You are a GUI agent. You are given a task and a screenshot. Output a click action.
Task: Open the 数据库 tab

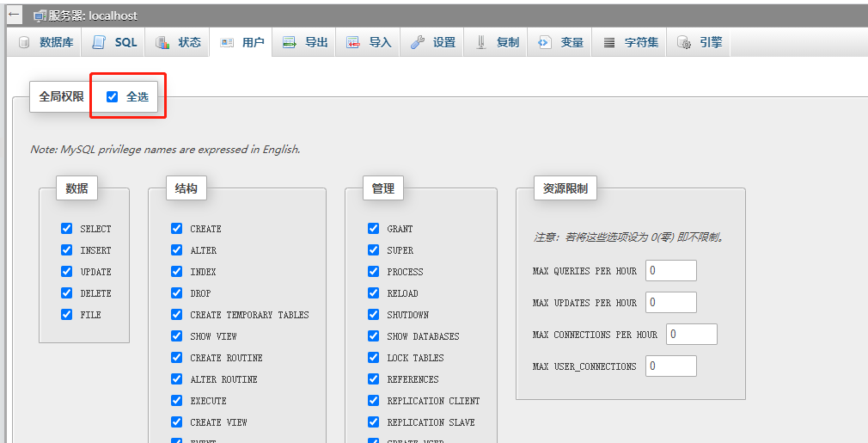tap(46, 43)
